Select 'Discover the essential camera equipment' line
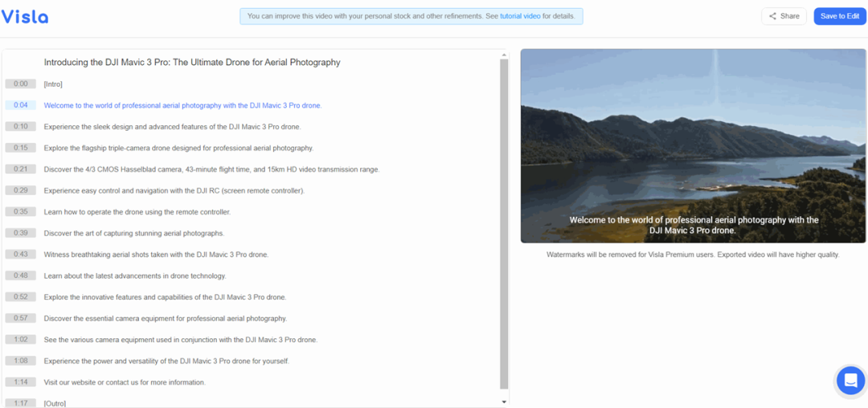 [166, 318]
